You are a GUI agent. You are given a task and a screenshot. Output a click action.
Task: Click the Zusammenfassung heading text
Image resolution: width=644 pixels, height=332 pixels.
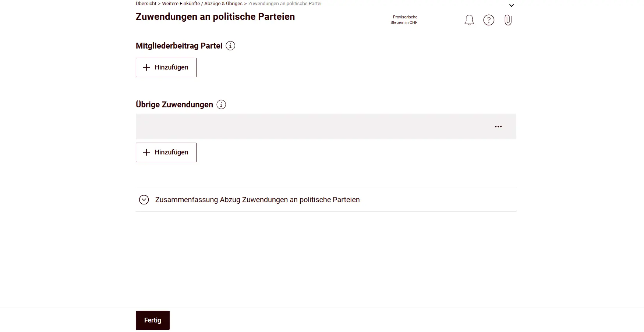257,200
